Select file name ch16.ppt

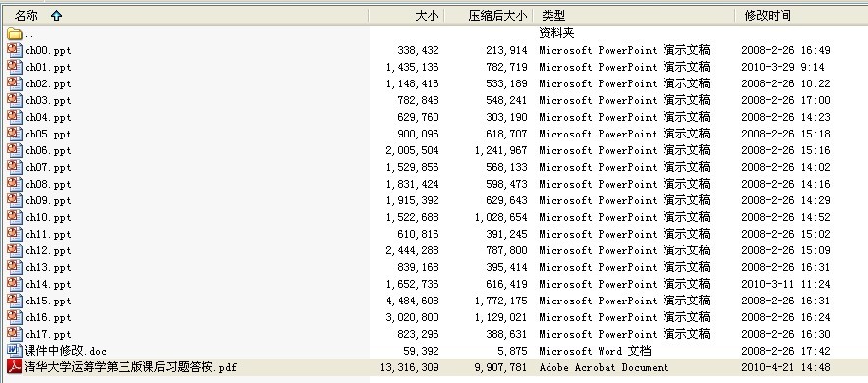click(47, 317)
